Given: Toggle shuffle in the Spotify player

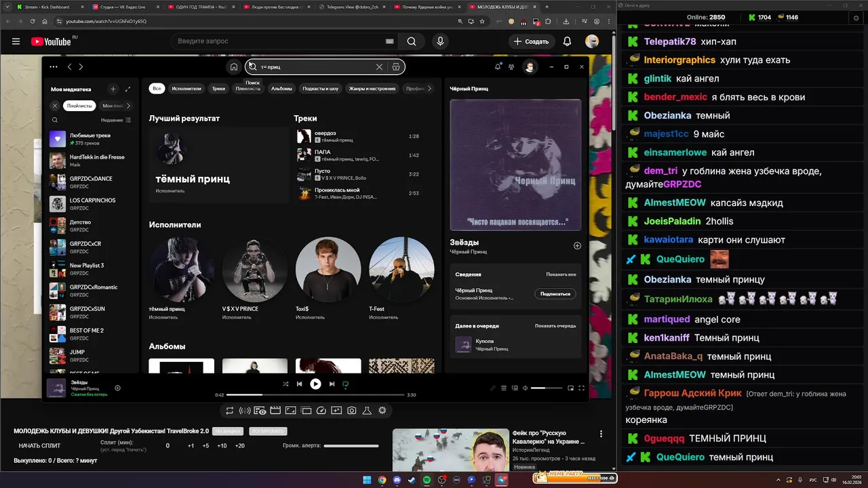Looking at the screenshot, I should click(285, 384).
